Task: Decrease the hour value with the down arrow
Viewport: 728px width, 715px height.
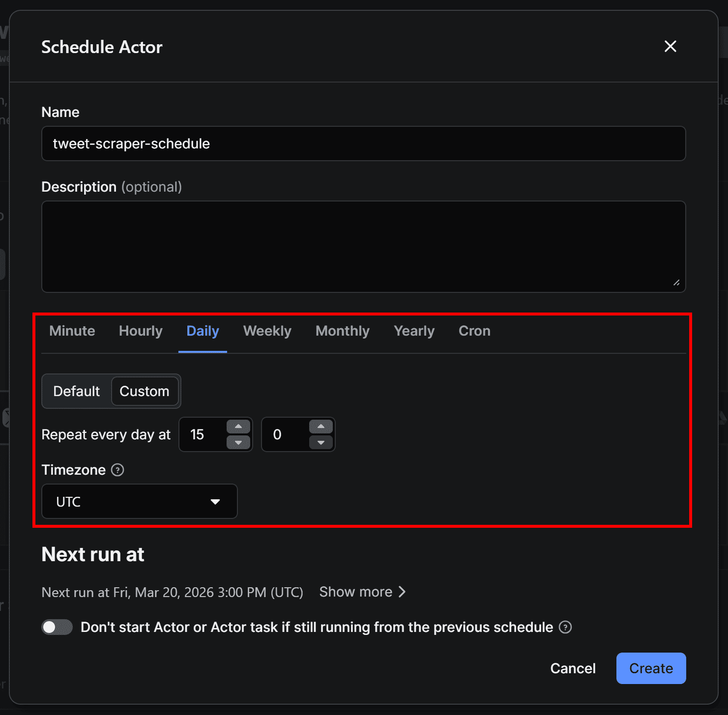Action: click(239, 443)
